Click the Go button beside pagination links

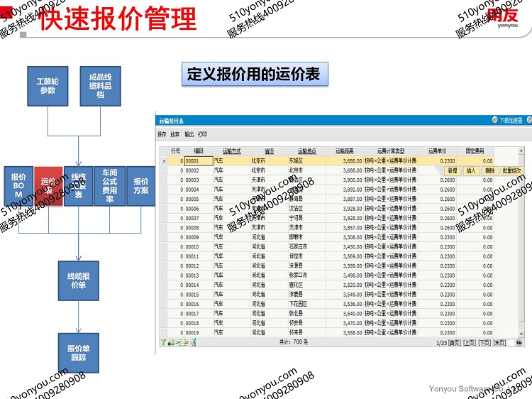pos(519,342)
